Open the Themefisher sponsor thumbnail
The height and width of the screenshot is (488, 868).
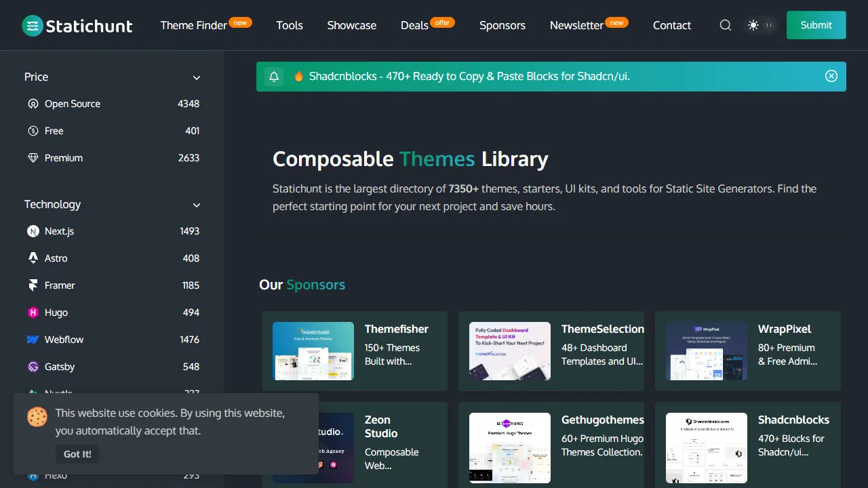tap(313, 351)
